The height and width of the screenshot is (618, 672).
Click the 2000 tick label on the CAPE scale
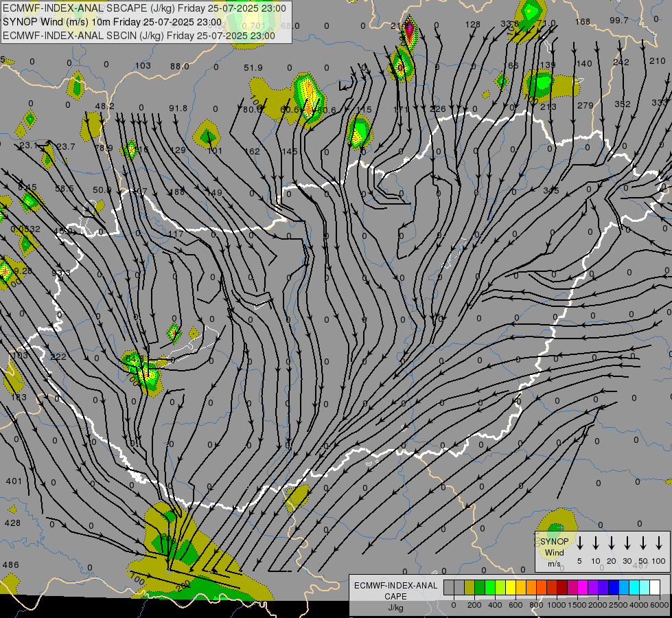(x=598, y=605)
